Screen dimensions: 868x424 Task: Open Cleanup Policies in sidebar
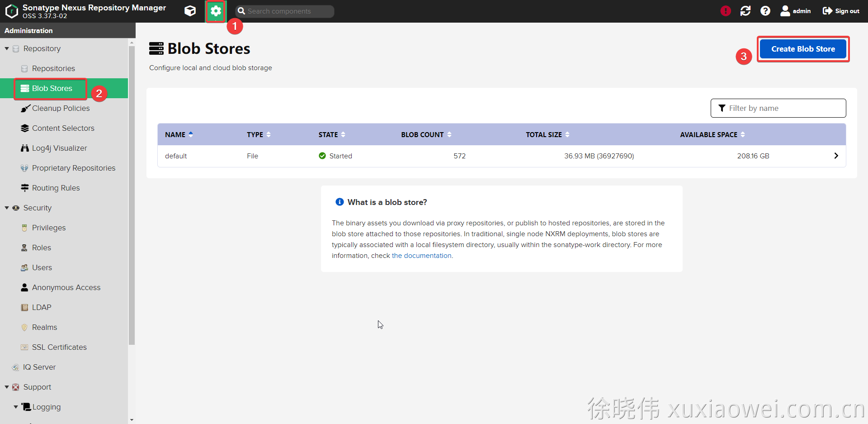click(61, 108)
